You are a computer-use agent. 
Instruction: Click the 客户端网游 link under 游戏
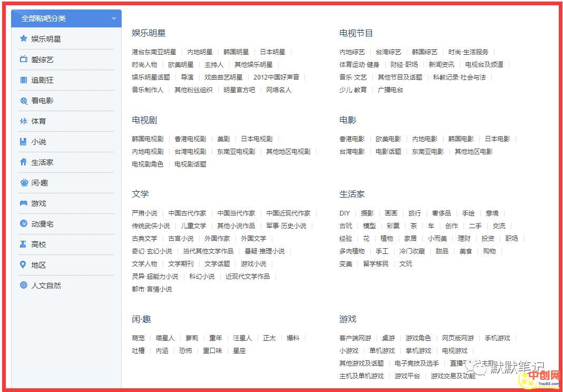[x=355, y=338]
